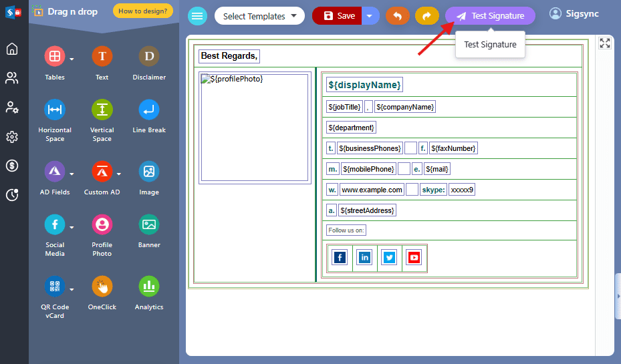The width and height of the screenshot is (621, 364).
Task: Select the ${department} field
Action: pyautogui.click(x=351, y=128)
